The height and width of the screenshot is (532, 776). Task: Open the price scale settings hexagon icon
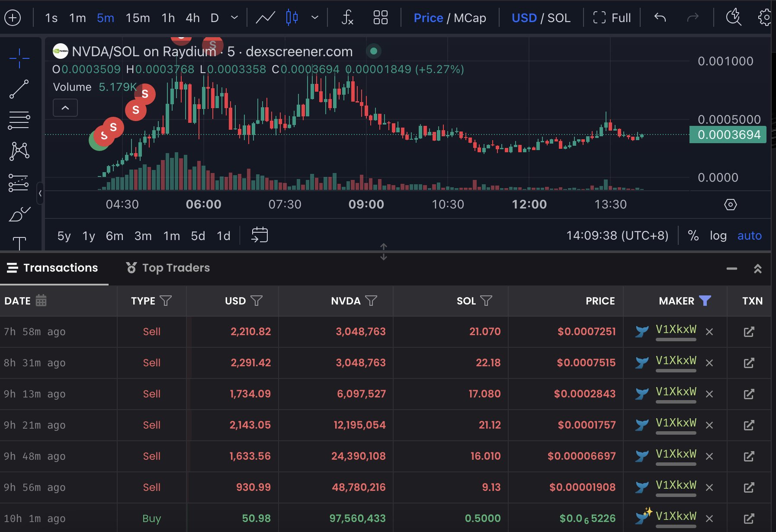(730, 205)
